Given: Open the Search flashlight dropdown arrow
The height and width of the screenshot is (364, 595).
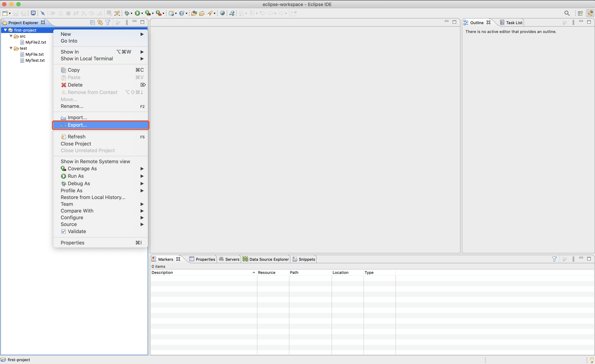Looking at the screenshot, I should coord(214,13).
